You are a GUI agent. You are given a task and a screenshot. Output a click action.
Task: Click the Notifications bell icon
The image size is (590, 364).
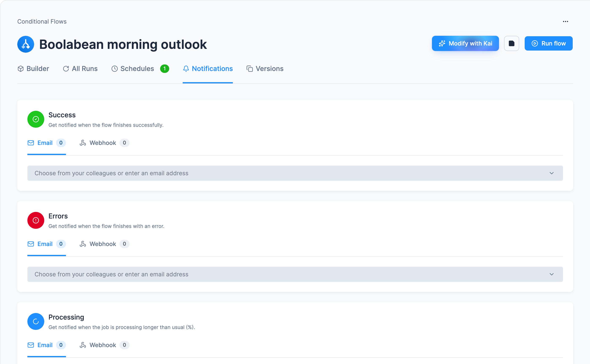[x=186, y=69]
